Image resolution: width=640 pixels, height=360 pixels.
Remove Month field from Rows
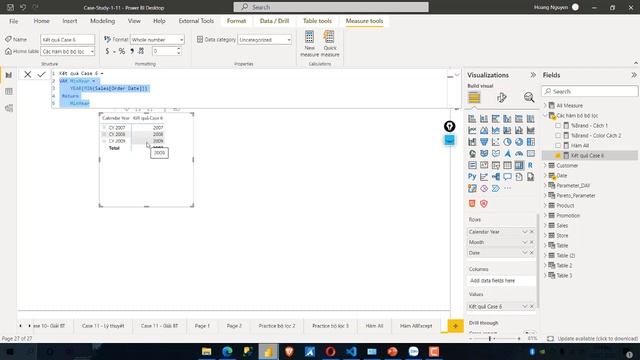click(531, 242)
